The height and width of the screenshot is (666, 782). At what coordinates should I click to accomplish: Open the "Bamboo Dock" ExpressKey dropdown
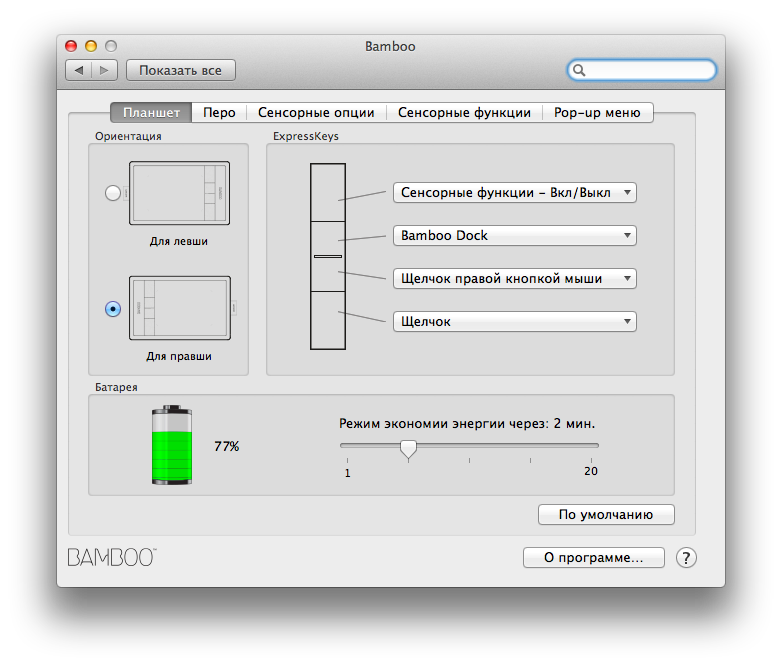click(515, 235)
